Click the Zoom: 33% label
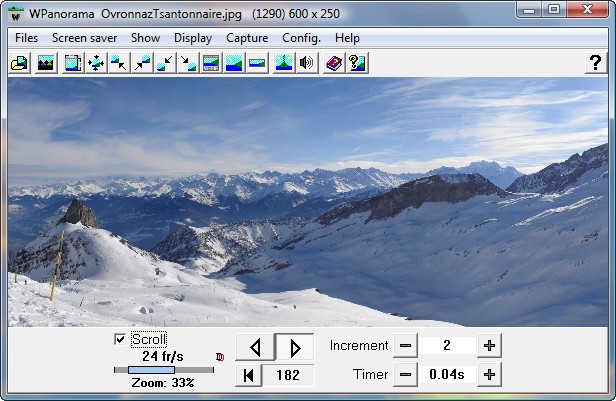616x401 pixels. pyautogui.click(x=163, y=383)
